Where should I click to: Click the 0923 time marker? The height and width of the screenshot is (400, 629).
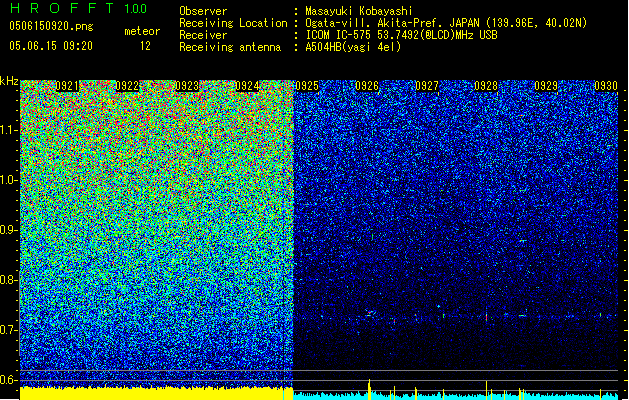click(x=187, y=86)
